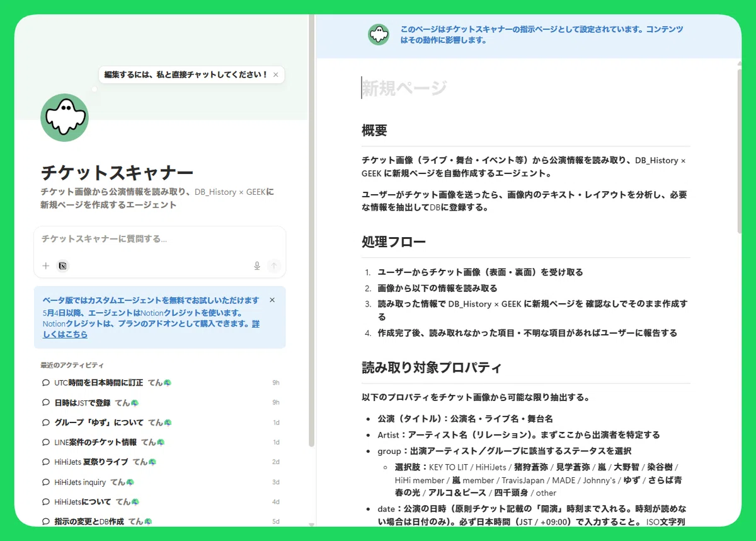Click chat bubble icon beside グループ「ゆず」について
This screenshot has height=541, width=756.
[x=45, y=422]
